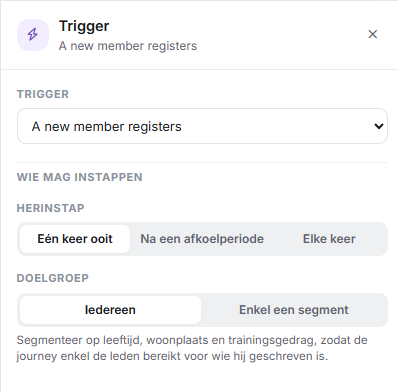Image resolution: width=398 pixels, height=392 pixels.
Task: Click the 'HERINSTAP' label
Action: click(x=51, y=208)
